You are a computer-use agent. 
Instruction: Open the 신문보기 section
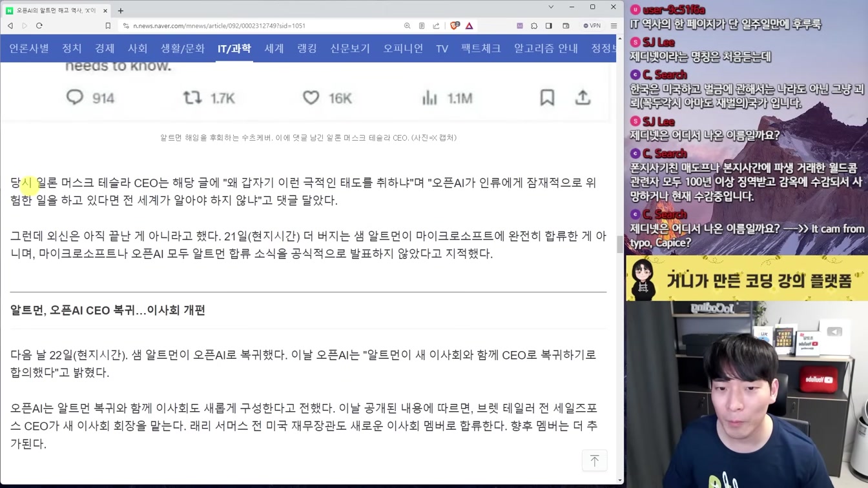(350, 48)
